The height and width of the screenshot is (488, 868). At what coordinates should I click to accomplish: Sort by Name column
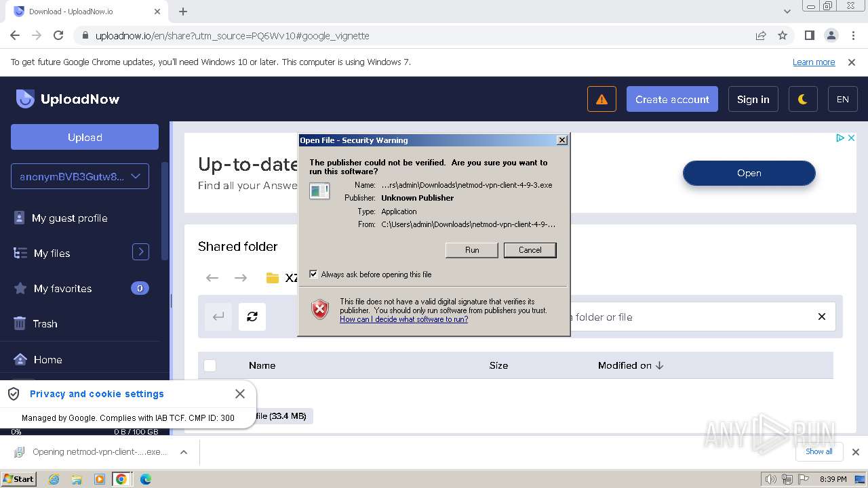pos(262,365)
